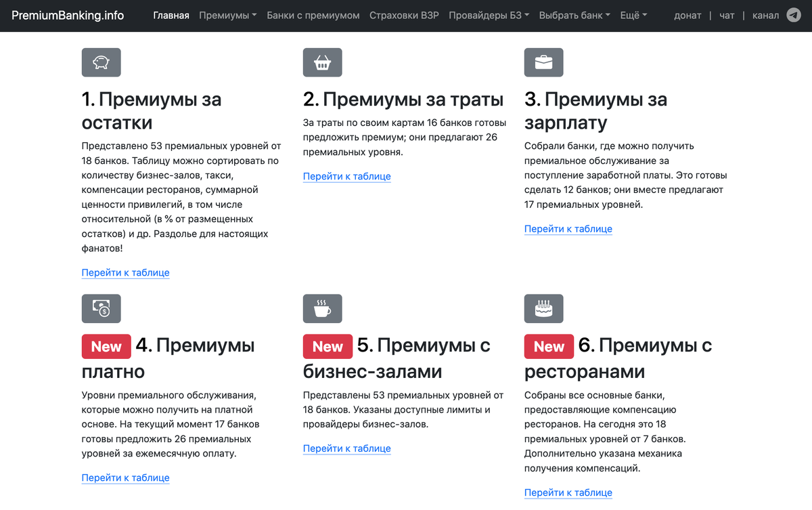
Task: Select 'Главная' in the navigation bar
Action: 171,15
